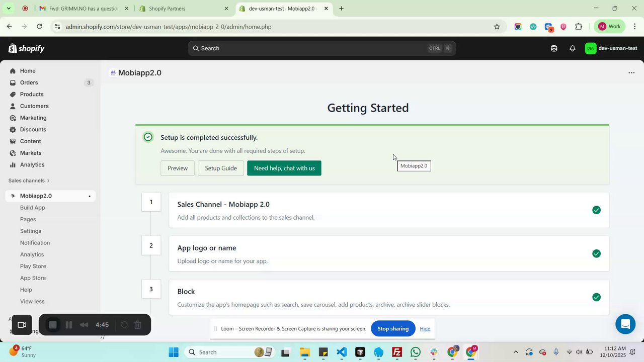Click the Shopify logo
The height and width of the screenshot is (362, 644).
pyautogui.click(x=27, y=48)
